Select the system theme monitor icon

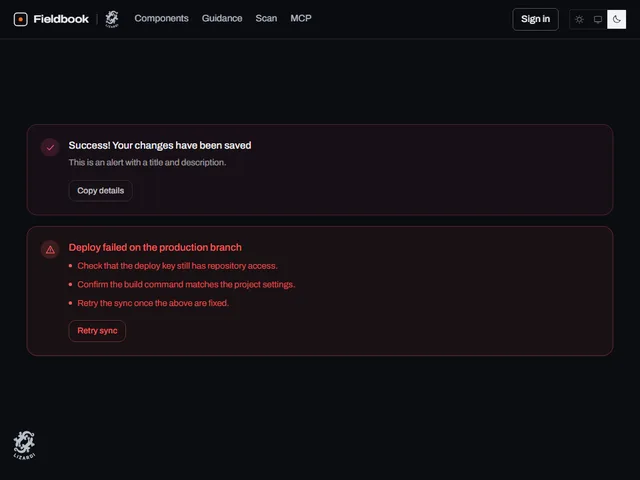[x=598, y=20]
